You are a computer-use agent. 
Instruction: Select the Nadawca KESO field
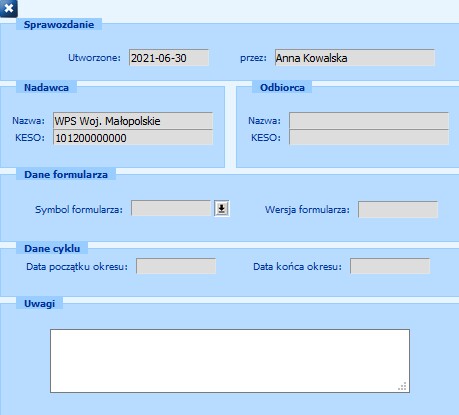pos(133,138)
